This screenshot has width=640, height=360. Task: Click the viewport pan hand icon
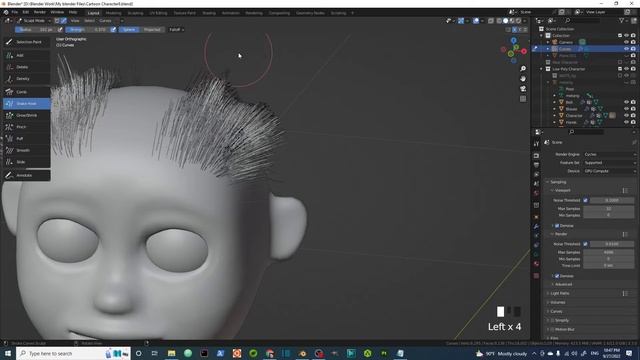(x=523, y=78)
